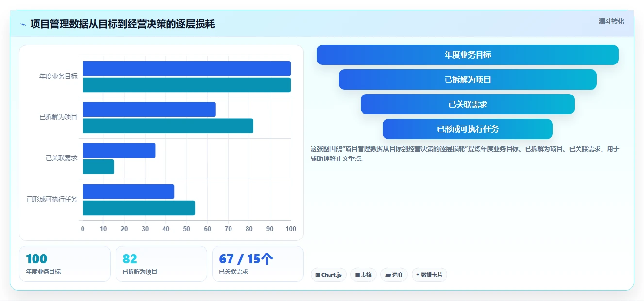Click the description paragraph starting 这张图围绕
644x301 pixels.
click(x=465, y=154)
